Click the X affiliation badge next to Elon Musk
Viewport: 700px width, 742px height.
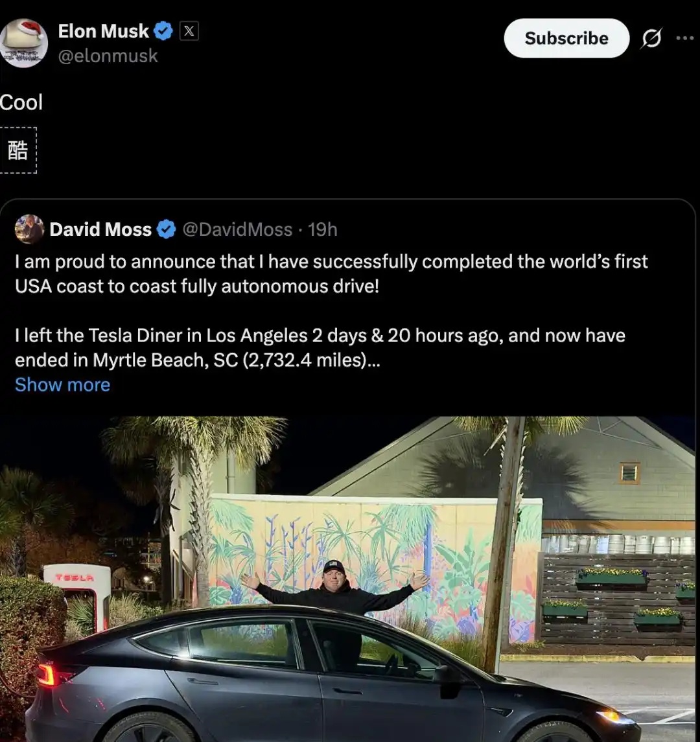(x=189, y=30)
